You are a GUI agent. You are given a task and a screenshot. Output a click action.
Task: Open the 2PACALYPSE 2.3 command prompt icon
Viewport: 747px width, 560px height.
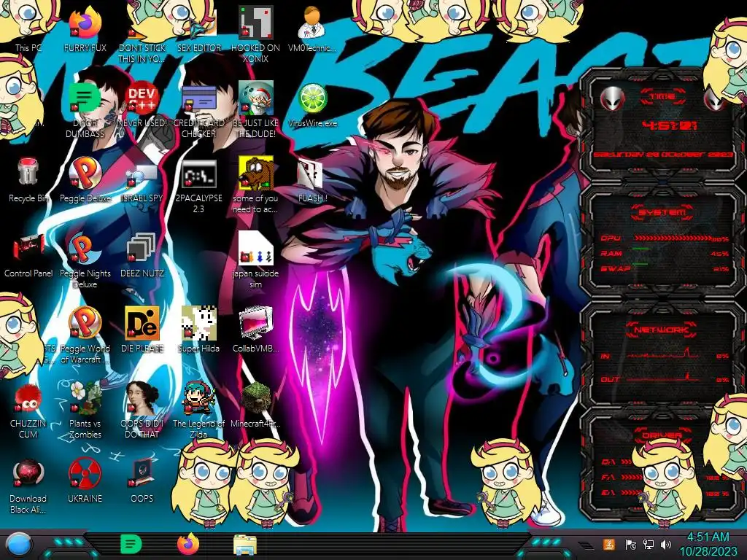(x=198, y=184)
